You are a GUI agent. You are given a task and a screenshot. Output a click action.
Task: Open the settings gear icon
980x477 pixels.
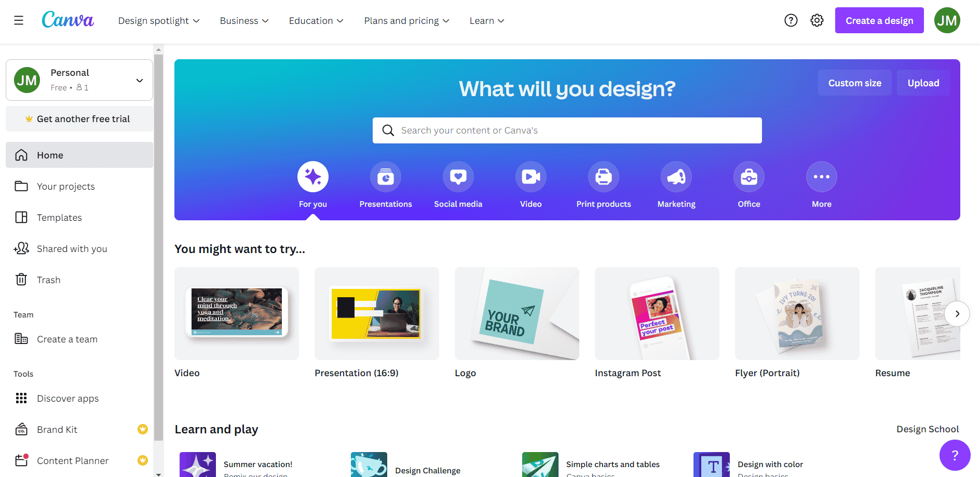click(817, 20)
